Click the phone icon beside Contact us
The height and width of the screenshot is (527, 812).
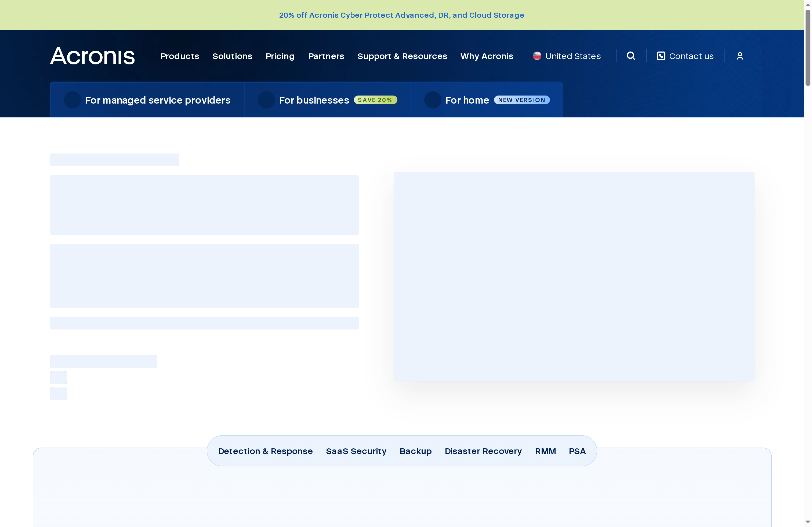click(x=661, y=56)
